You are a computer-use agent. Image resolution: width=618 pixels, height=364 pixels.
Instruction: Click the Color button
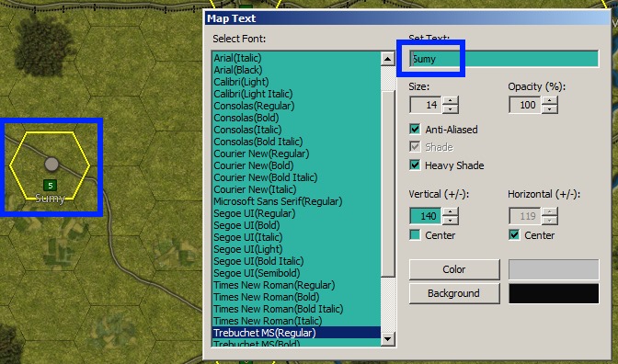click(x=454, y=269)
